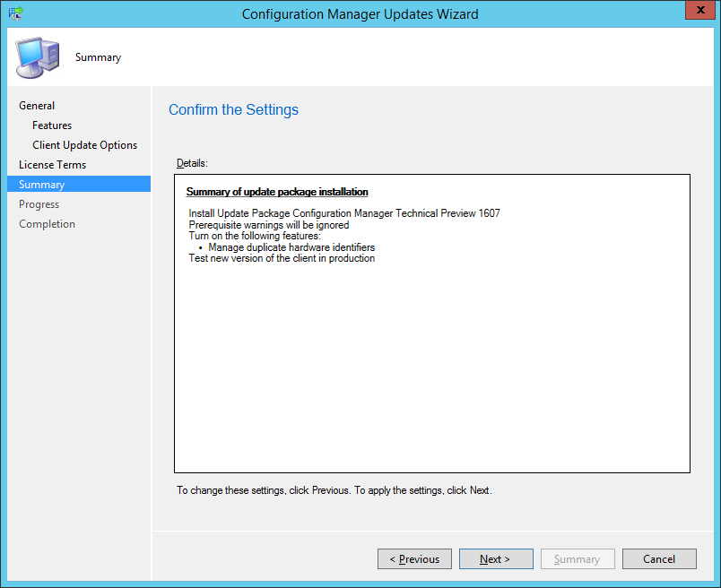Screen dimensions: 721x588
Task: Cancel the updates wizard
Action: coord(659,559)
